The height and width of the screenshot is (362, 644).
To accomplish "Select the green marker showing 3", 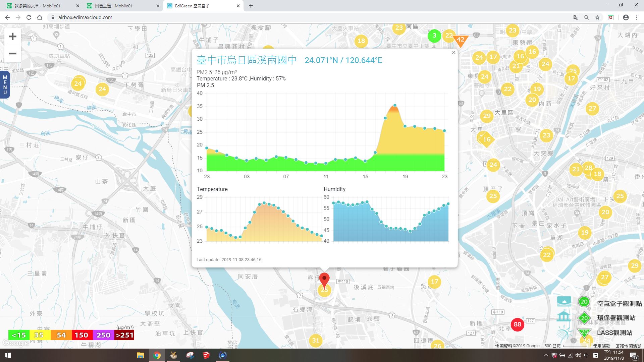I will click(434, 36).
